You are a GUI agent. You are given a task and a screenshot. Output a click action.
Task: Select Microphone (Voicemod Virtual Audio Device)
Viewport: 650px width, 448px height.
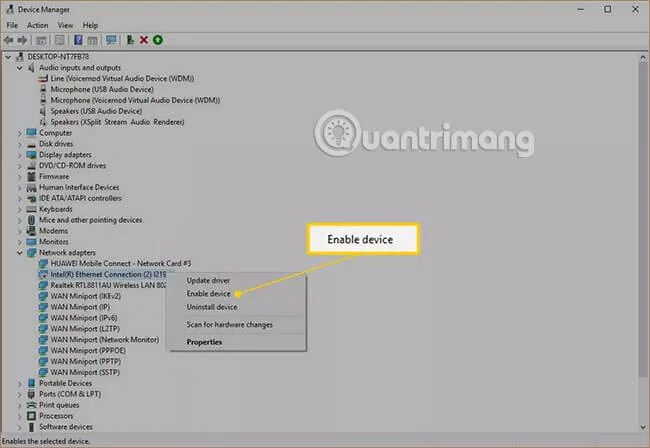pyautogui.click(x=135, y=100)
